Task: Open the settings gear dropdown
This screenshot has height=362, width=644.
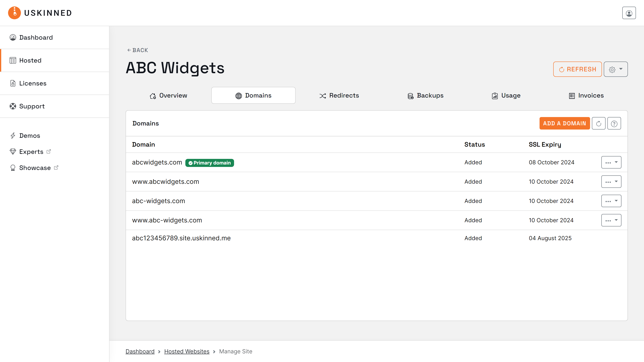Action: (x=615, y=69)
